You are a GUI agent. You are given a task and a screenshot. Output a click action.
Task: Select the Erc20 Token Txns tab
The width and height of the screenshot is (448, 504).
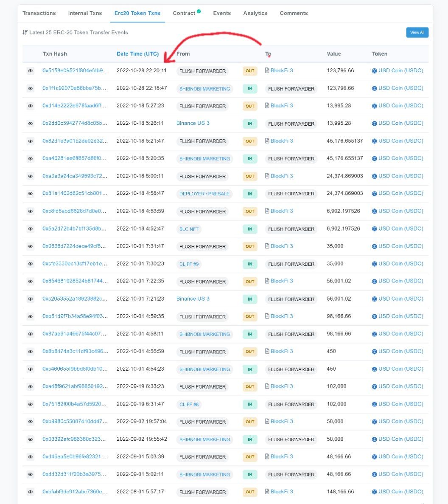[137, 13]
